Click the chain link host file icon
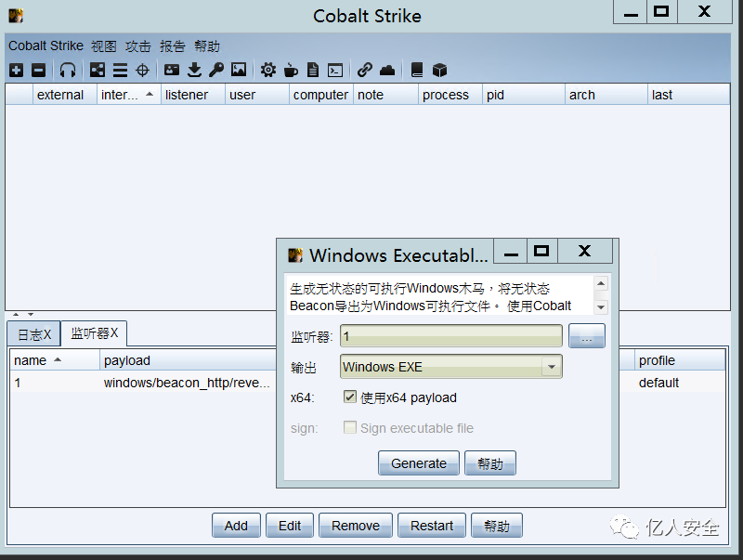The image size is (743, 560). pyautogui.click(x=364, y=71)
